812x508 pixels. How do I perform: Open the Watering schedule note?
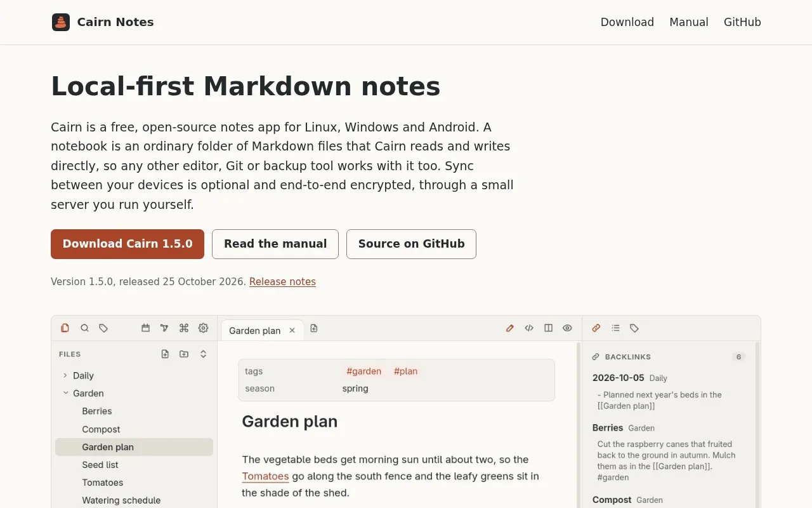[134, 500]
